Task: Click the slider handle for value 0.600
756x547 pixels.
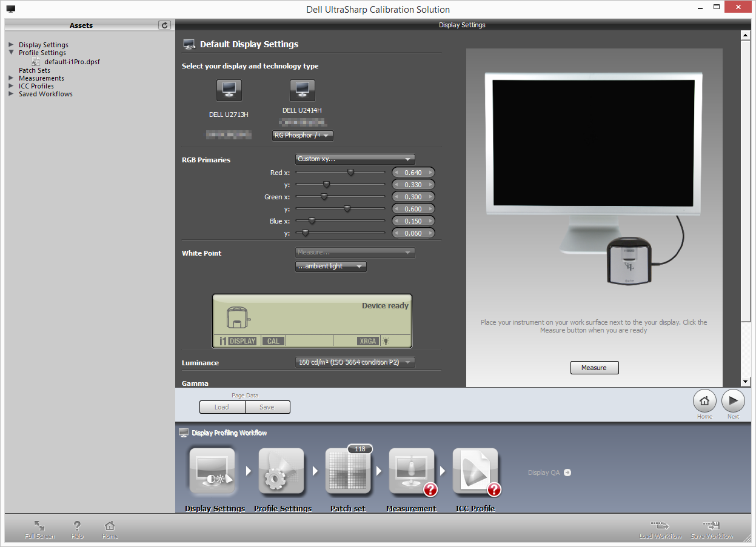Action: coord(347,209)
